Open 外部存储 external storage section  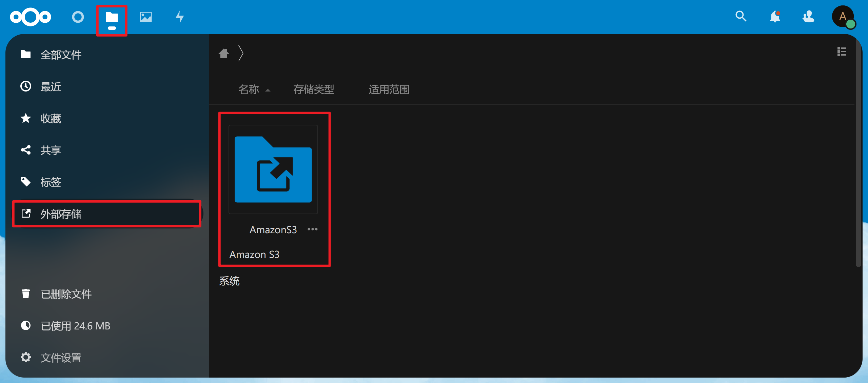click(61, 214)
